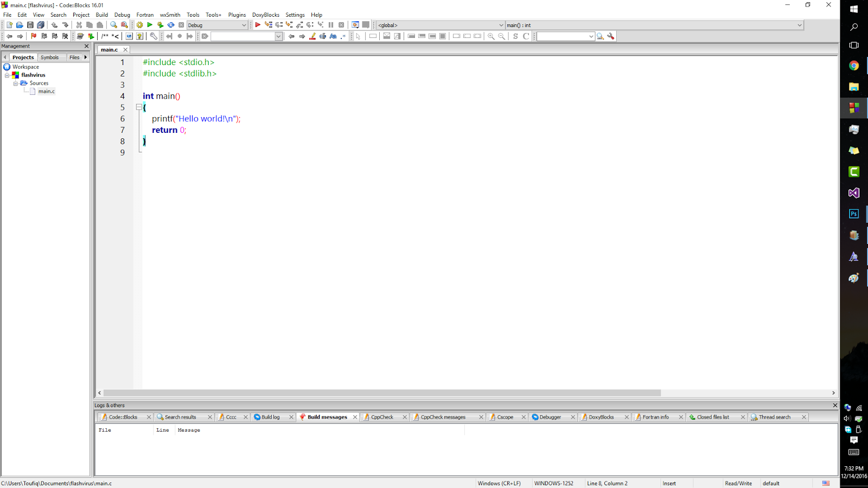Click the Build and run icon
This screenshot has height=488, width=868.
(160, 25)
